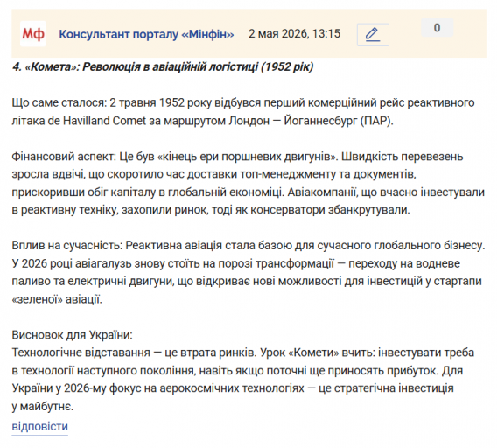Click the comment timestamp 2 мая 2026, 13:15
The height and width of the screenshot is (448, 497).
[294, 33]
